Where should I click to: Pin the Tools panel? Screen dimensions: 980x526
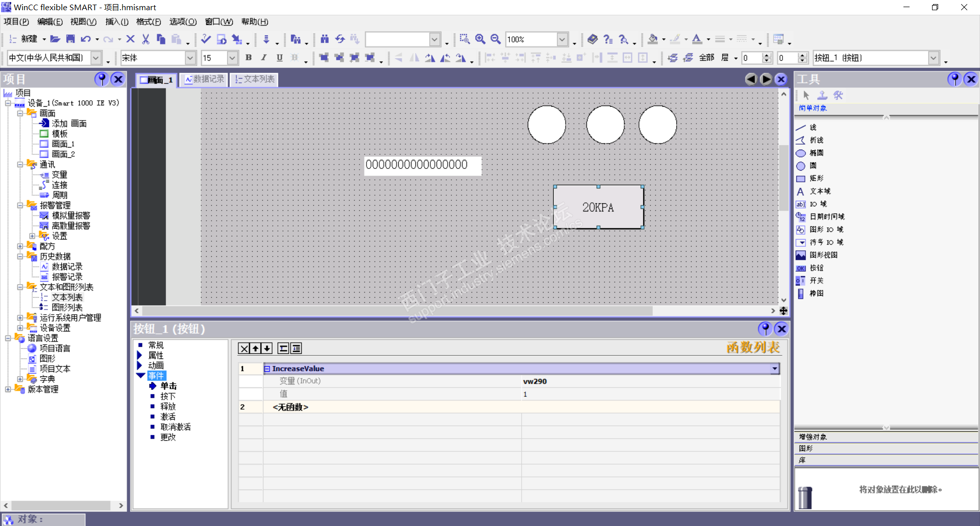point(954,79)
